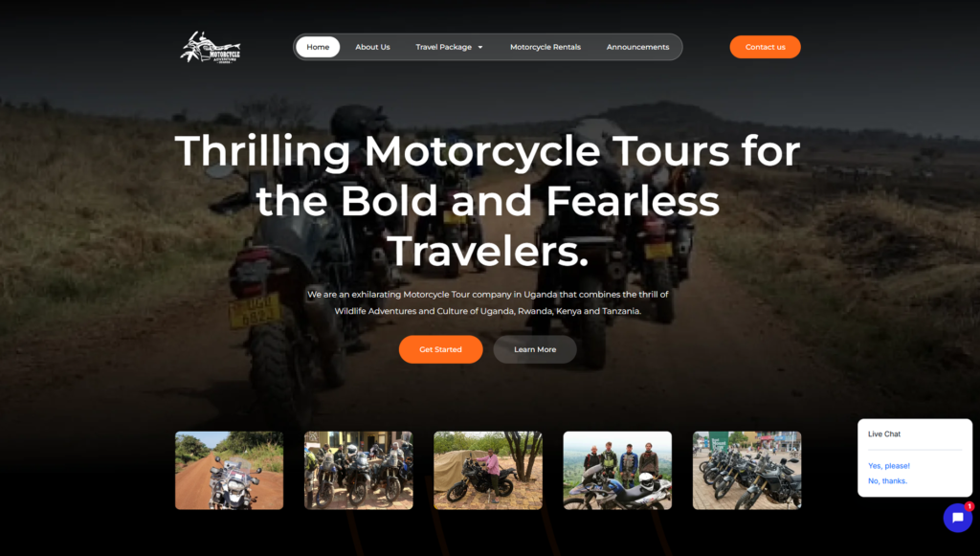Open the blue live chat bubble icon
This screenshot has height=556, width=980.
click(x=957, y=518)
